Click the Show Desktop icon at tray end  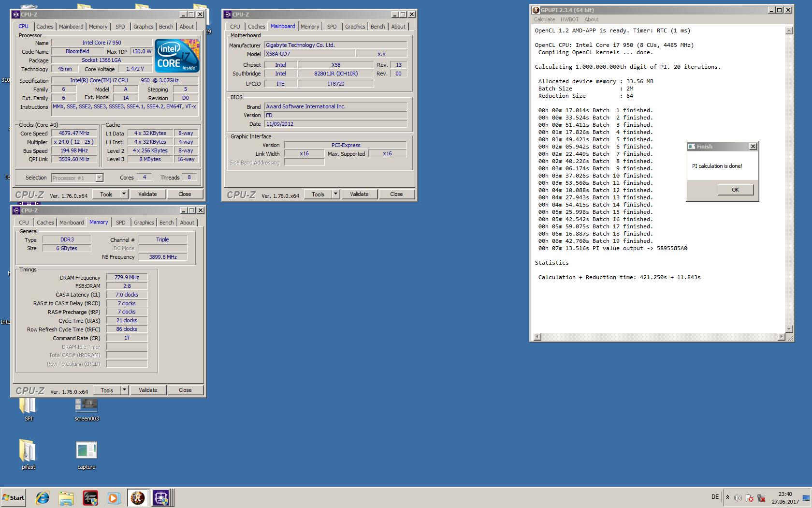(x=806, y=498)
